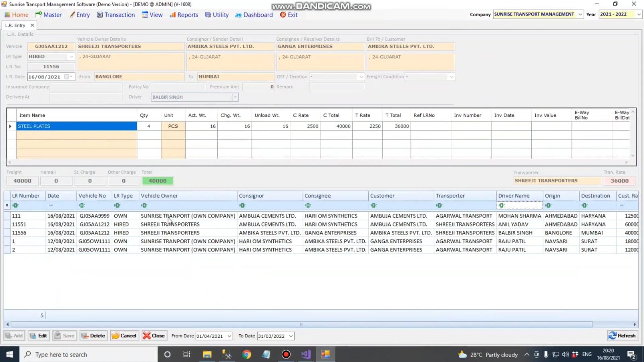Click the L.R. No field 11556
This screenshot has width=644, height=362.
coord(51,67)
